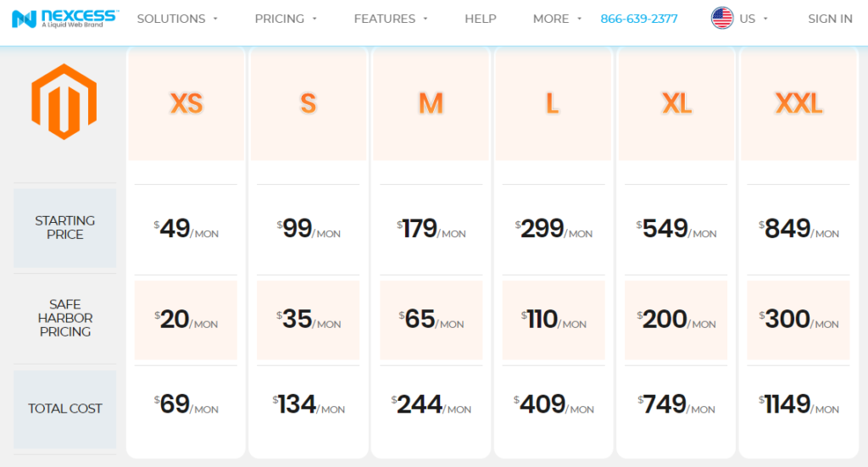
Task: Expand the Features navigation dropdown
Action: pyautogui.click(x=391, y=19)
